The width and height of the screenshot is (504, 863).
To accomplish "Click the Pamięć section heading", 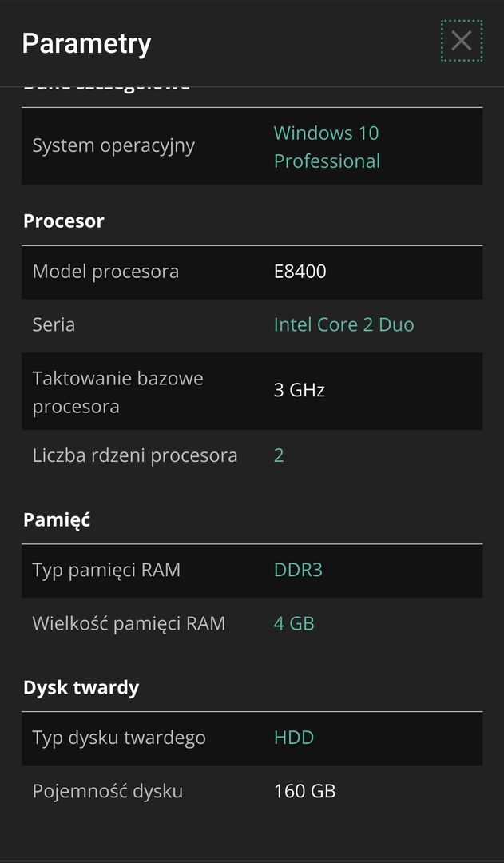I will coord(57,519).
